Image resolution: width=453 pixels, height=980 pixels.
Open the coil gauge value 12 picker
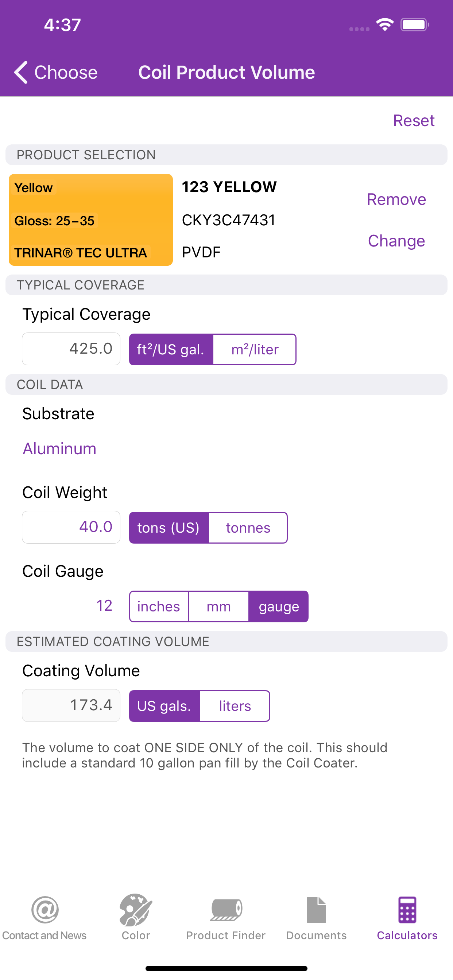pyautogui.click(x=104, y=606)
